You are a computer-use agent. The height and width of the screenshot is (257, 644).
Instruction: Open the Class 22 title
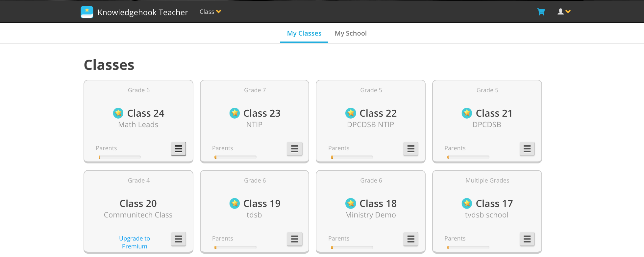click(378, 113)
